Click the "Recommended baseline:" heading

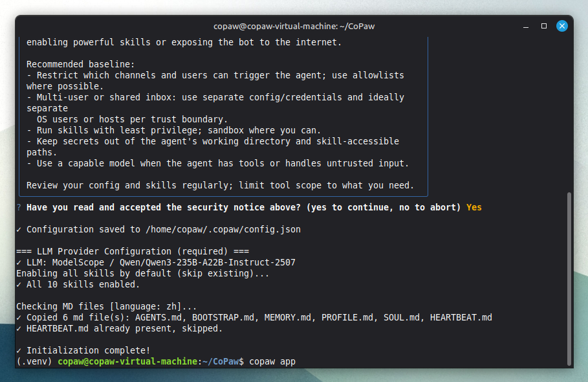[x=80, y=64]
